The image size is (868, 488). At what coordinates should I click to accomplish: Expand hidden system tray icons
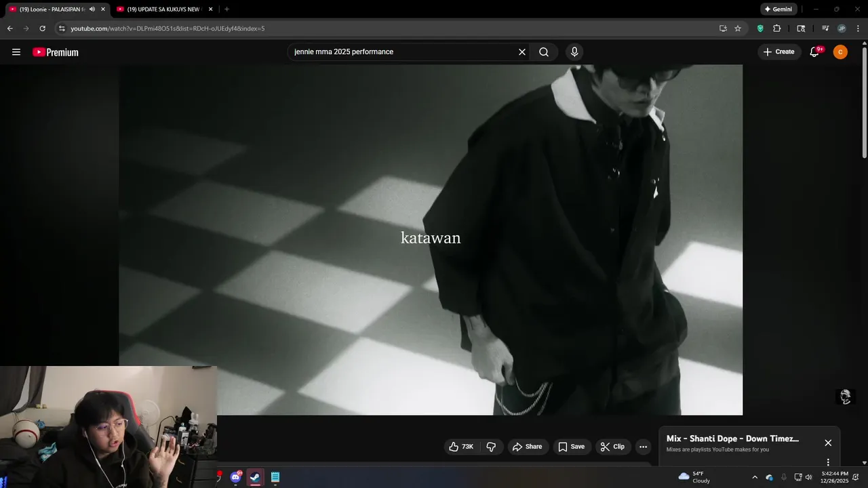pos(755,477)
